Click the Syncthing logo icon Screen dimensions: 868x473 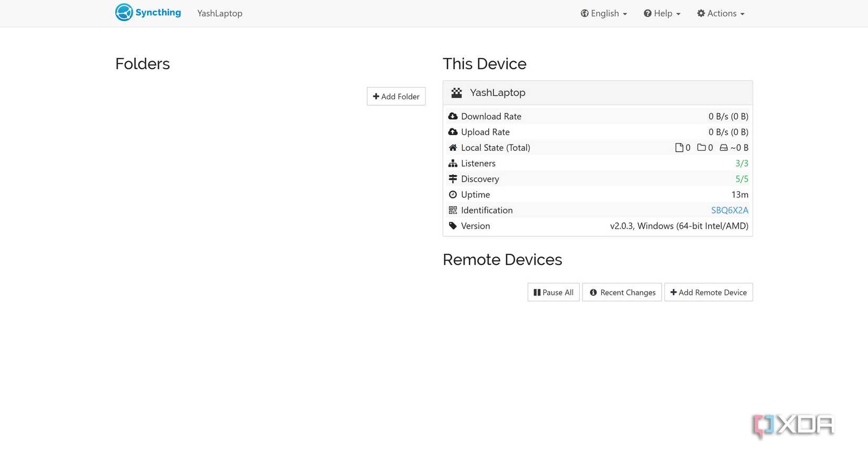point(124,12)
